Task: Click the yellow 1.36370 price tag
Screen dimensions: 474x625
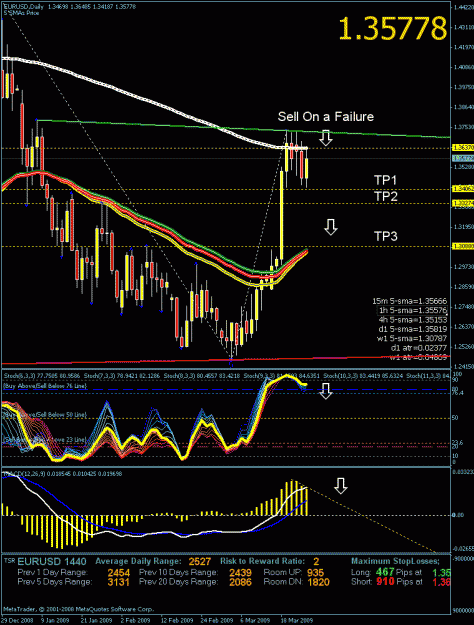Action: 463,147
